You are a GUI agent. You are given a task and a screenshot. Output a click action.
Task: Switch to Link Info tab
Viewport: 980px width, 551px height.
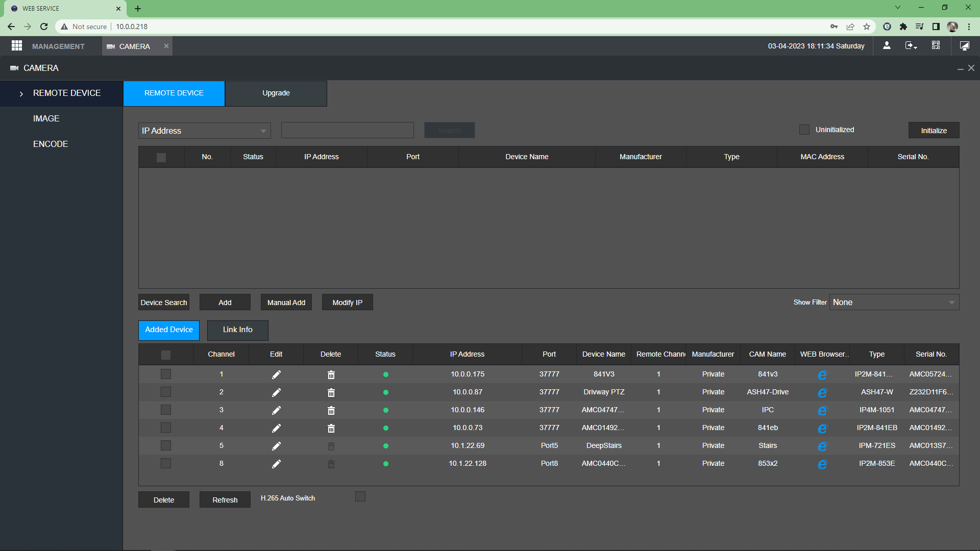point(238,330)
